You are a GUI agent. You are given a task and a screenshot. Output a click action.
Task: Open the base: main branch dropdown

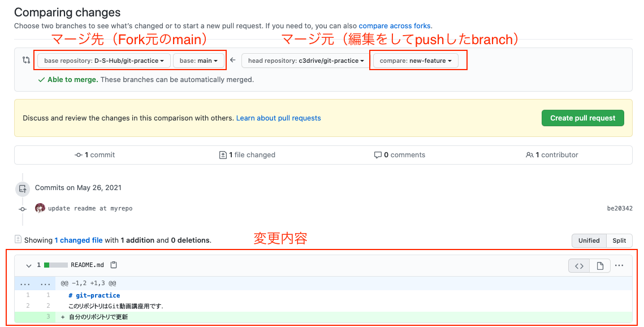pyautogui.click(x=198, y=61)
